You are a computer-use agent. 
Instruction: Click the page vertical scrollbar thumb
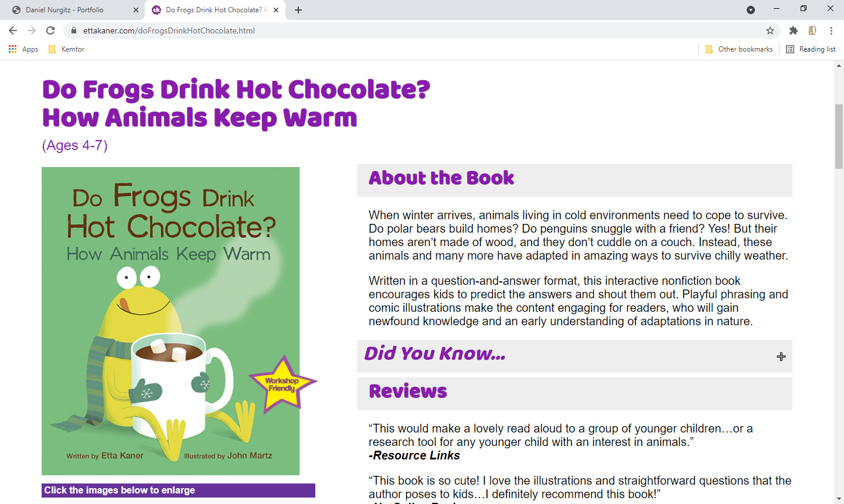coord(839,136)
